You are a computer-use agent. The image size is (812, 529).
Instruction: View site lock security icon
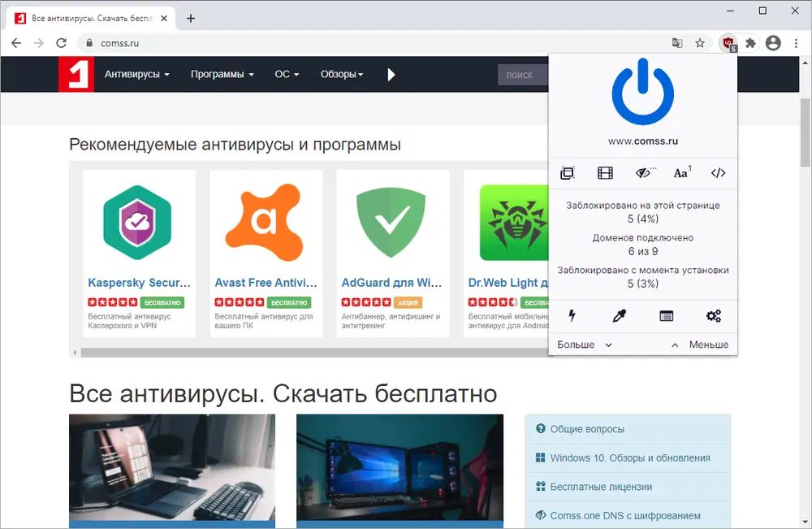pos(89,43)
